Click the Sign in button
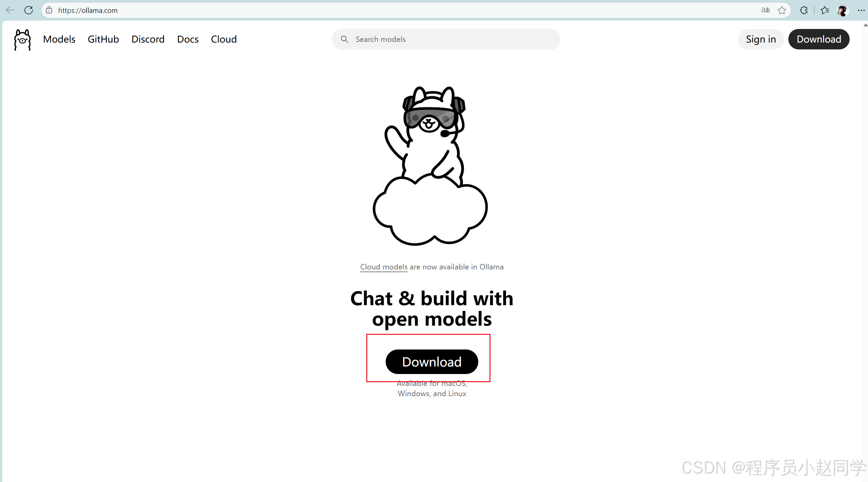The height and width of the screenshot is (482, 868). tap(761, 39)
